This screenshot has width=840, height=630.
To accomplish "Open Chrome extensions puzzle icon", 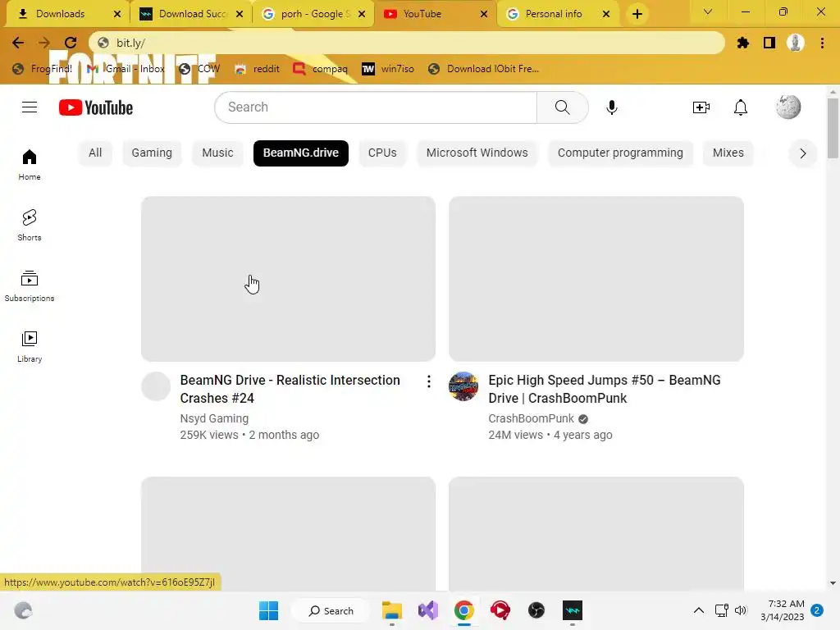I will (742, 43).
